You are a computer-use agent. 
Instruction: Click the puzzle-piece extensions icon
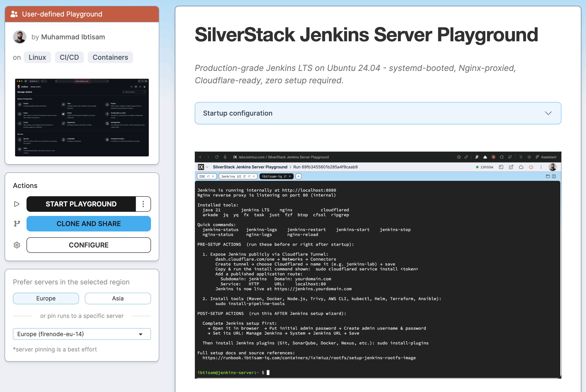point(502,157)
